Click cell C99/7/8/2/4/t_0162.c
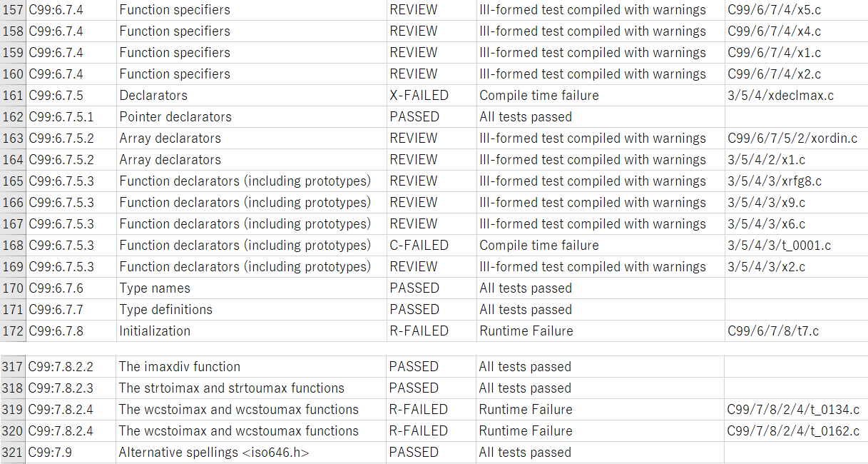 (x=792, y=431)
